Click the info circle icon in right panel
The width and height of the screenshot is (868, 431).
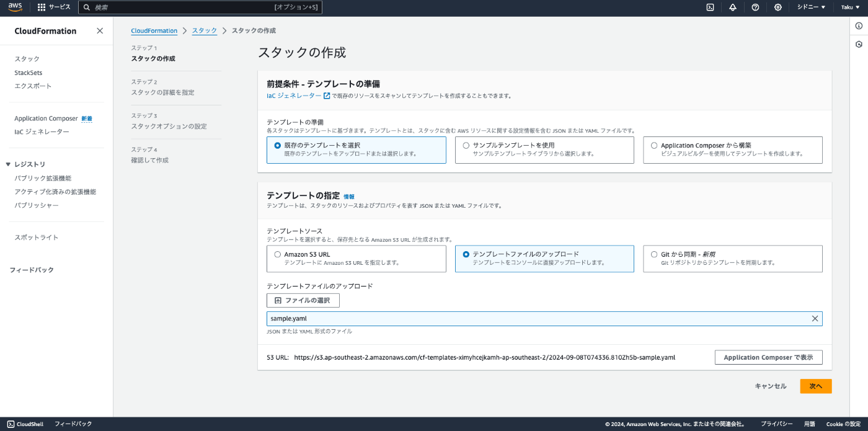click(859, 26)
